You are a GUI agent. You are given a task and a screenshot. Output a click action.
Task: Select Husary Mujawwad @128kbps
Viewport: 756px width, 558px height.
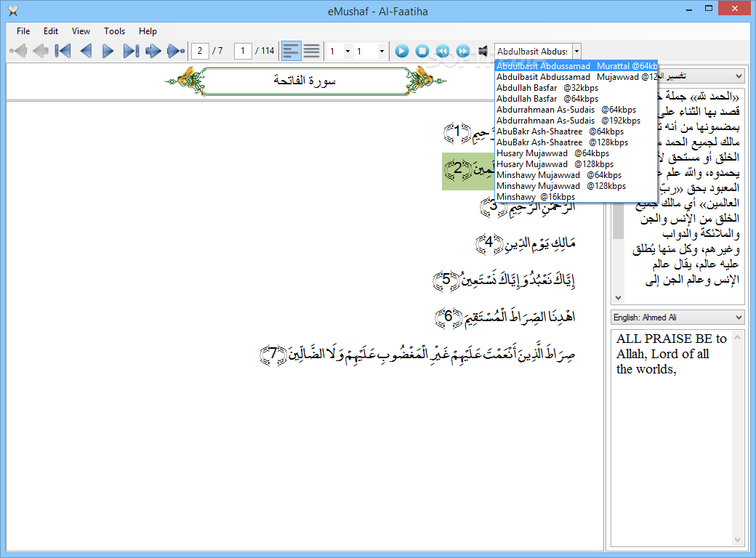point(576,164)
